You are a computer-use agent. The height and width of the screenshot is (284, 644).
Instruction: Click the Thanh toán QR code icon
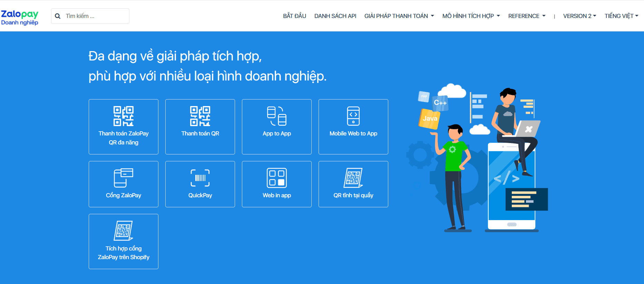(x=200, y=116)
